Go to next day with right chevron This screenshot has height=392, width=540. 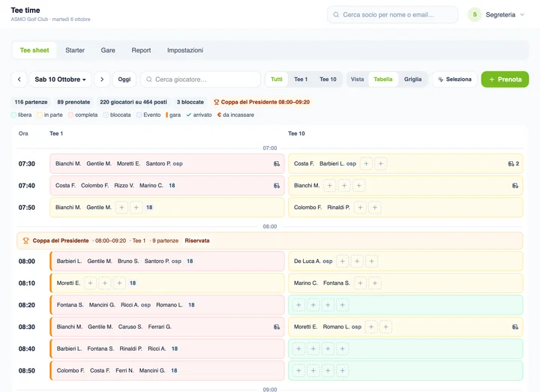[102, 79]
